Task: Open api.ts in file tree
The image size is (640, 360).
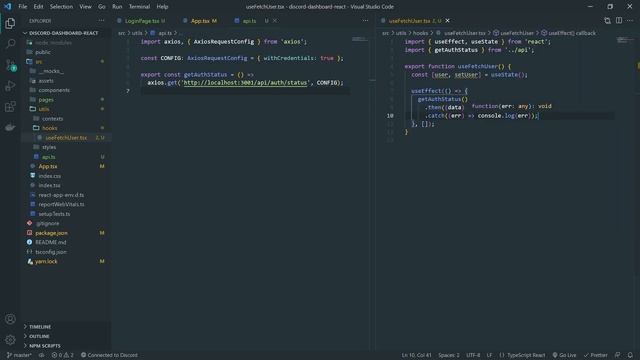Action: tap(48, 157)
